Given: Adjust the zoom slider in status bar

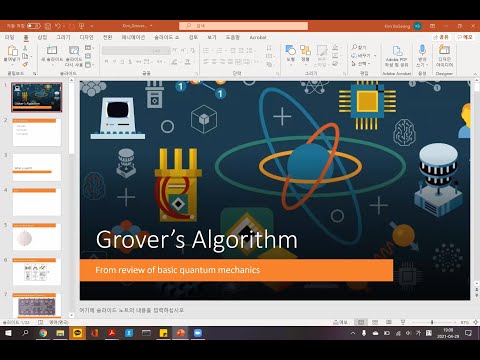Looking at the screenshot, I should [x=432, y=322].
